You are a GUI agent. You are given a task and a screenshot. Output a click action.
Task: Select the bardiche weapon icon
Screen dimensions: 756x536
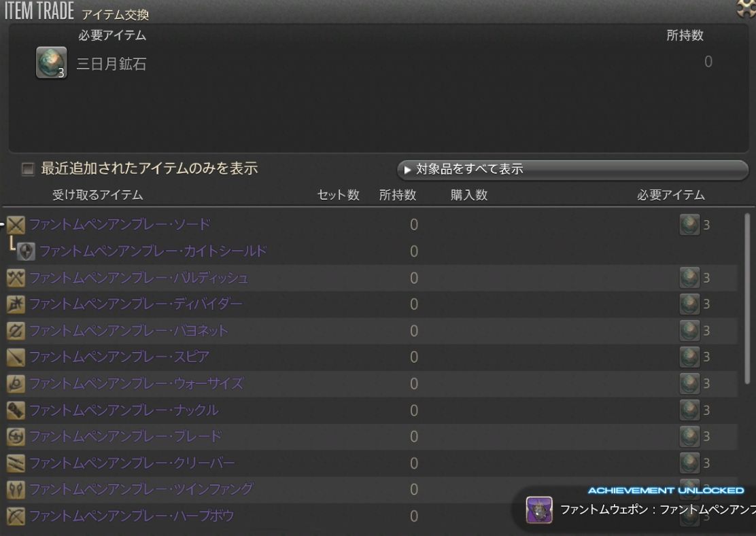point(14,278)
